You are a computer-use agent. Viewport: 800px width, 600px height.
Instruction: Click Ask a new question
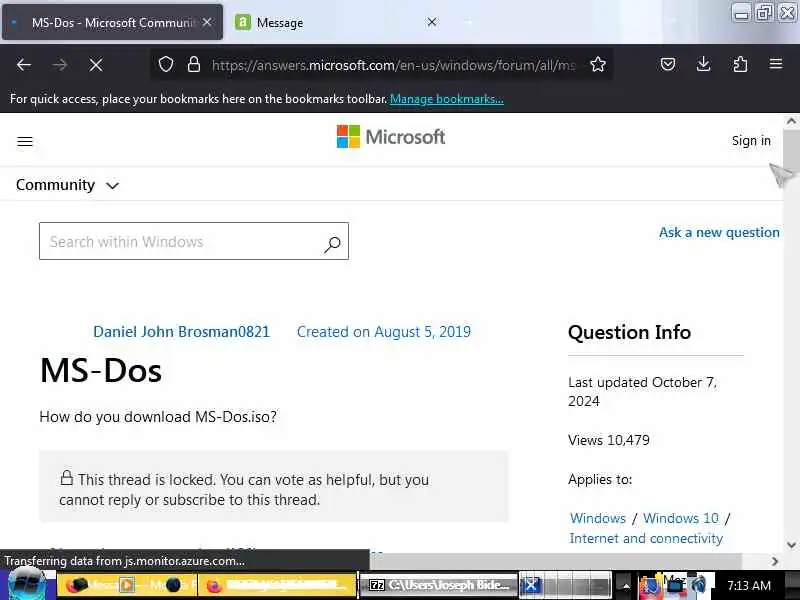[x=719, y=233]
